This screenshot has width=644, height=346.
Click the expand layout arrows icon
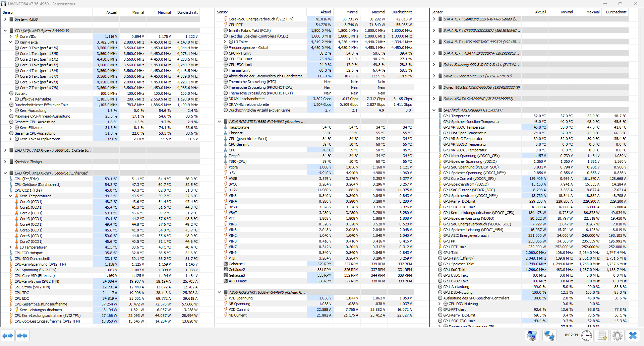coord(8,336)
